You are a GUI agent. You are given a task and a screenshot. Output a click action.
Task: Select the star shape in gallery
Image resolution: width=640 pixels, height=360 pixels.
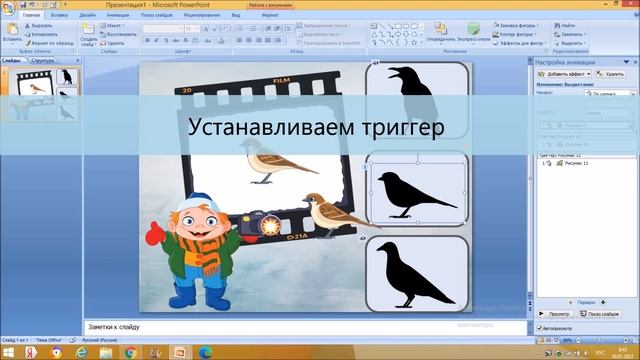[414, 42]
